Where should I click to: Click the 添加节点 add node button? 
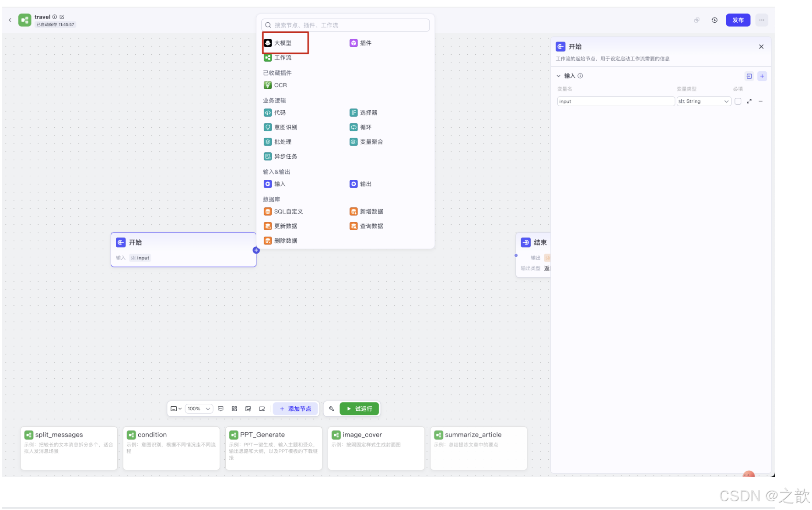[296, 409]
